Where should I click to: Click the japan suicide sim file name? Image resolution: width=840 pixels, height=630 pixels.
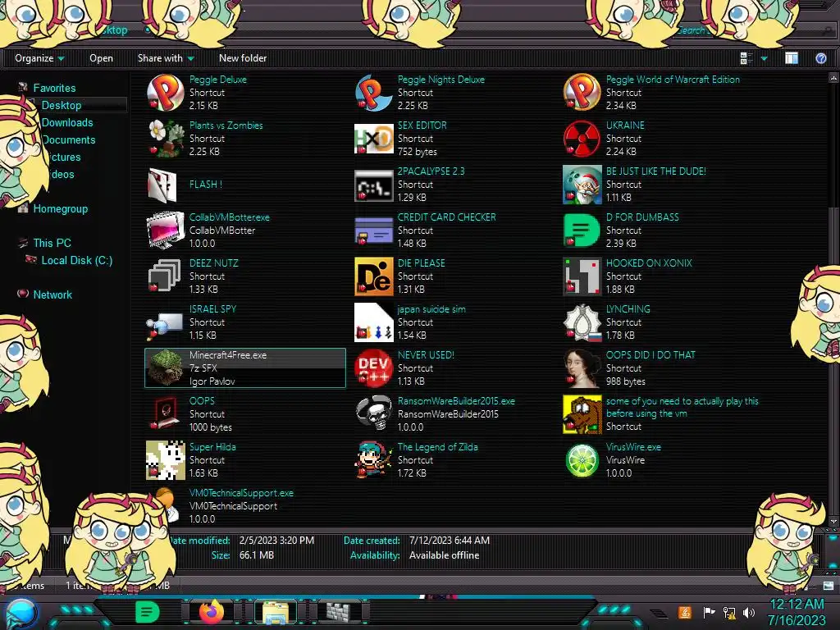(431, 309)
